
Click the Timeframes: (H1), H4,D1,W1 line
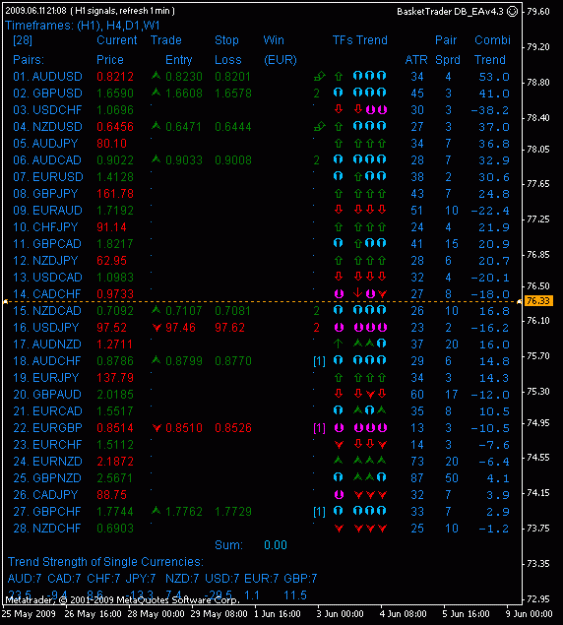coord(82,26)
